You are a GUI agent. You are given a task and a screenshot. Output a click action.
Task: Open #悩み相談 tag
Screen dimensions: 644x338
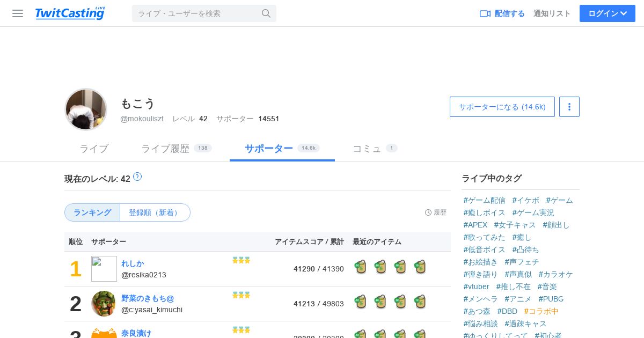481,324
